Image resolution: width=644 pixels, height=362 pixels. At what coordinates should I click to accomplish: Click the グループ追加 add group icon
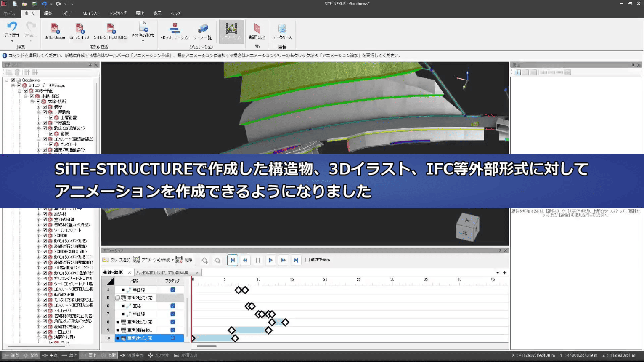(106, 260)
